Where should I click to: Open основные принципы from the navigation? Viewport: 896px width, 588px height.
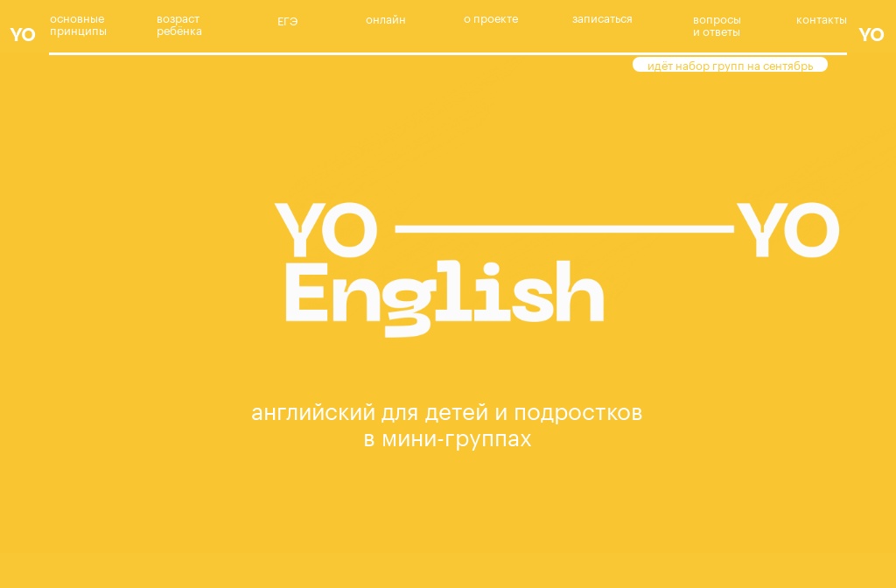point(78,24)
